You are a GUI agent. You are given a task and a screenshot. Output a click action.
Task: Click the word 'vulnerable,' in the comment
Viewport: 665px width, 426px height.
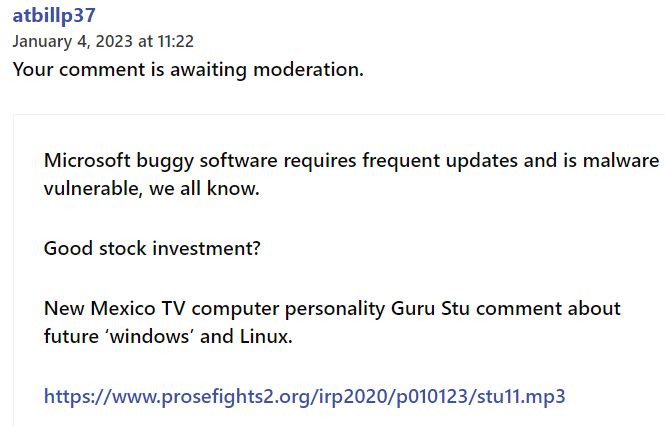(93, 188)
